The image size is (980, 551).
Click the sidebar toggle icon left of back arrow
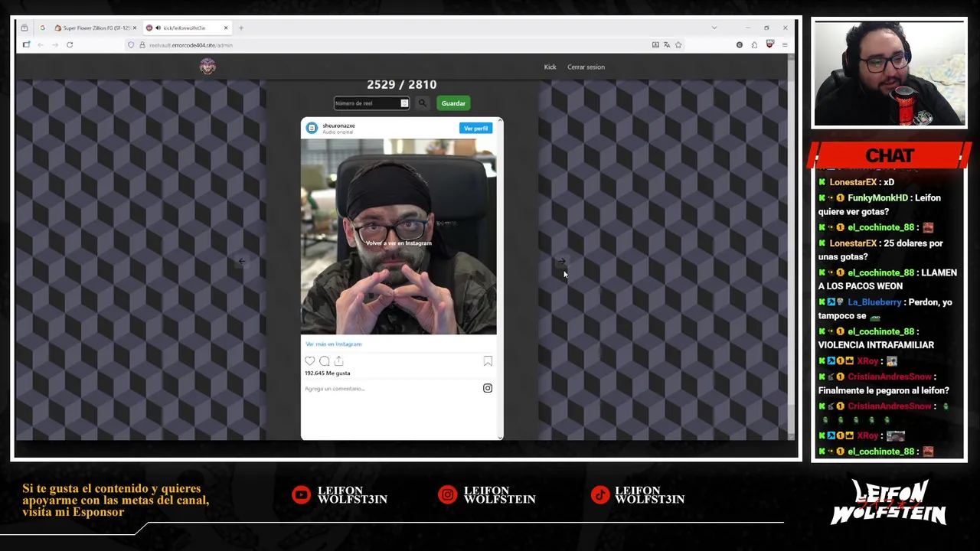click(x=26, y=45)
